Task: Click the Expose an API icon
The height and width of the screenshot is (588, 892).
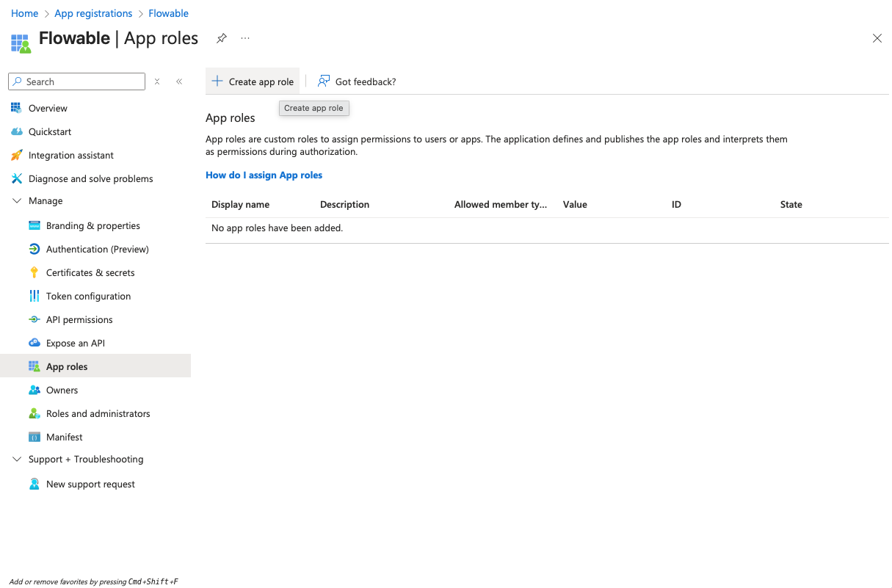Action: coord(34,343)
